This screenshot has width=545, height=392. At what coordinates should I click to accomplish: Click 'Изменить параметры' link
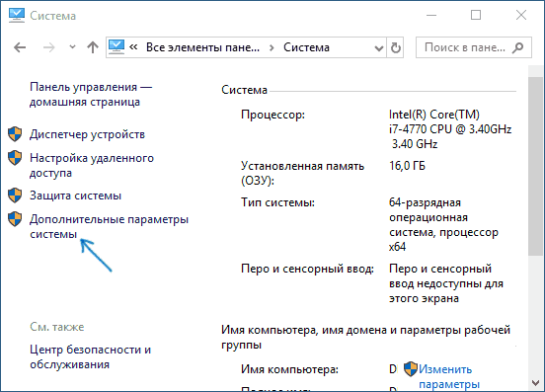pos(449,376)
